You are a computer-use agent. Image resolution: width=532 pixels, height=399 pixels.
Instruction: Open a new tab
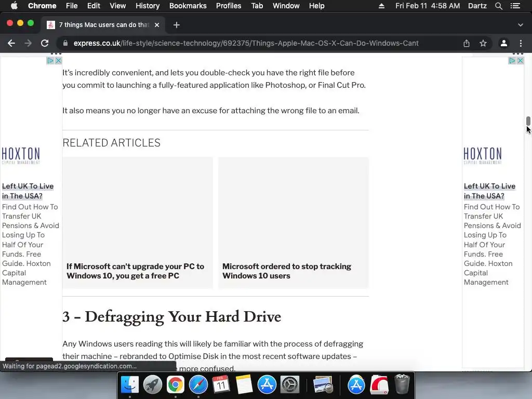tap(177, 25)
